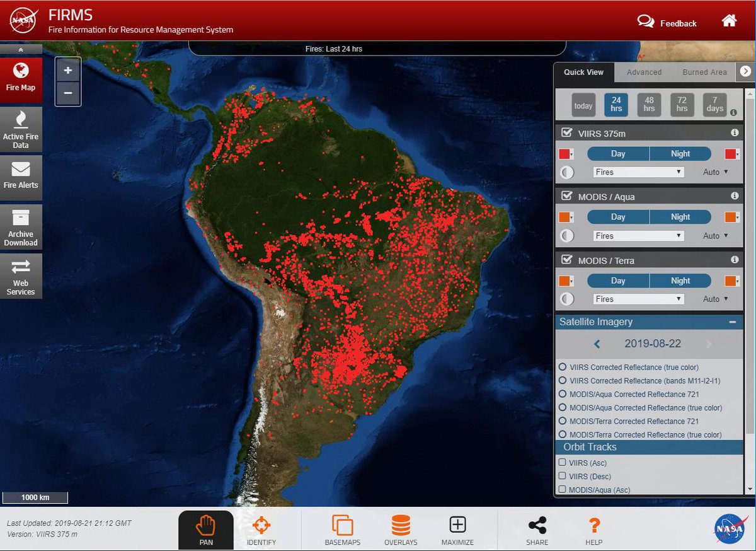Open Archive Download section
Screen dimensions: 756x551
21,228
